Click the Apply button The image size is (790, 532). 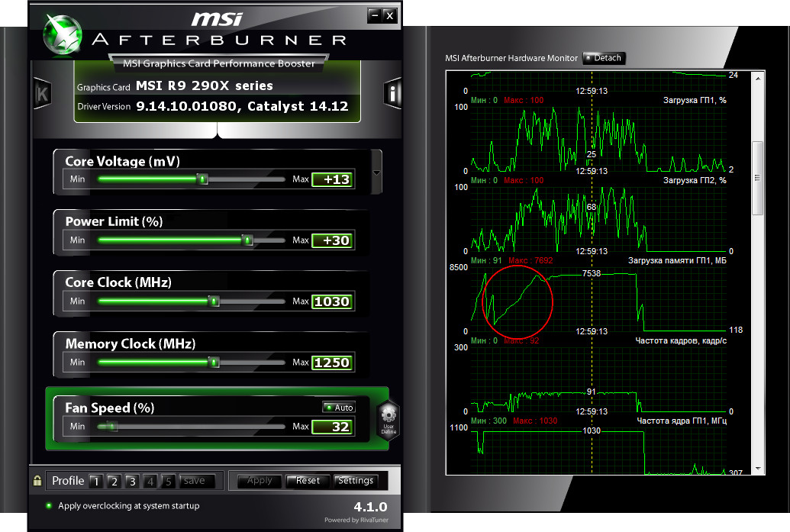[x=259, y=481]
